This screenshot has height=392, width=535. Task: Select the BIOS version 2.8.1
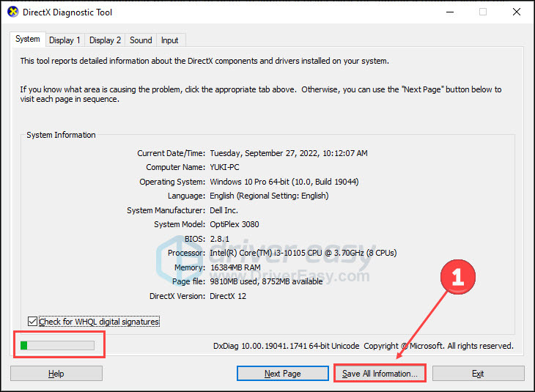pyautogui.click(x=220, y=239)
